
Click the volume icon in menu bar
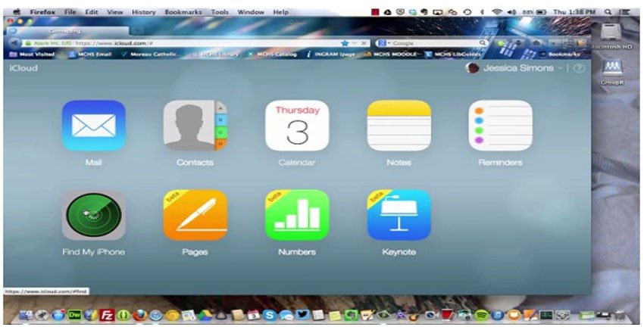point(511,12)
